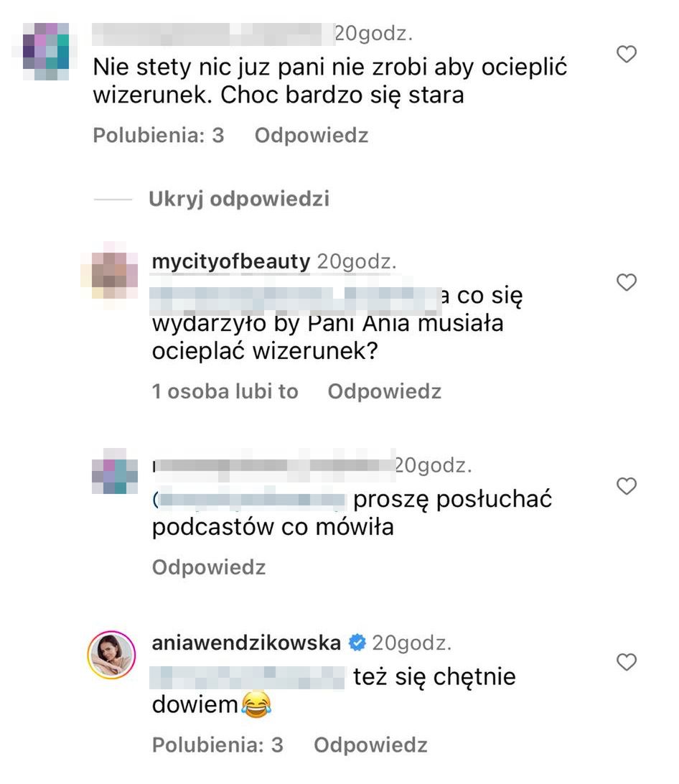
Task: Like the top comment about ocieplić wizerunek
Action: click(x=627, y=54)
